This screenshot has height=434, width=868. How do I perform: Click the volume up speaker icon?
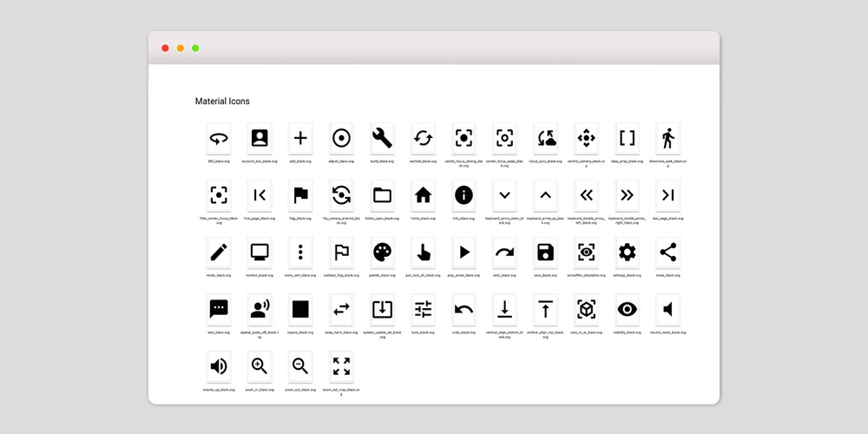pyautogui.click(x=219, y=366)
